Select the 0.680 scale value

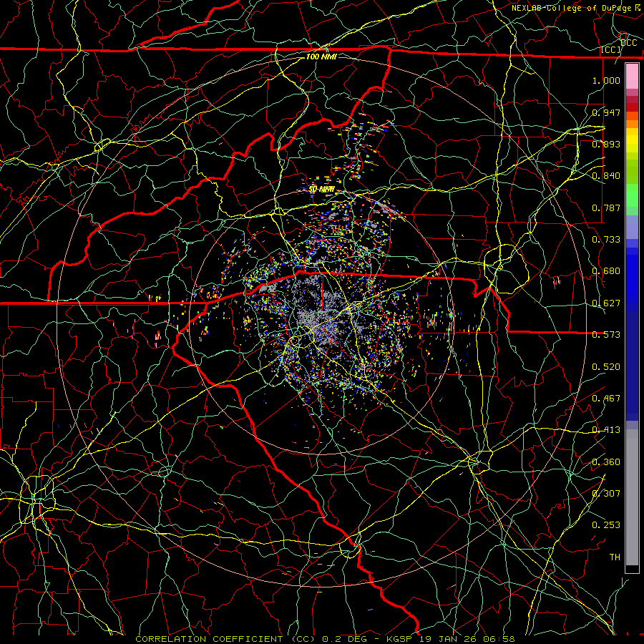tap(606, 271)
